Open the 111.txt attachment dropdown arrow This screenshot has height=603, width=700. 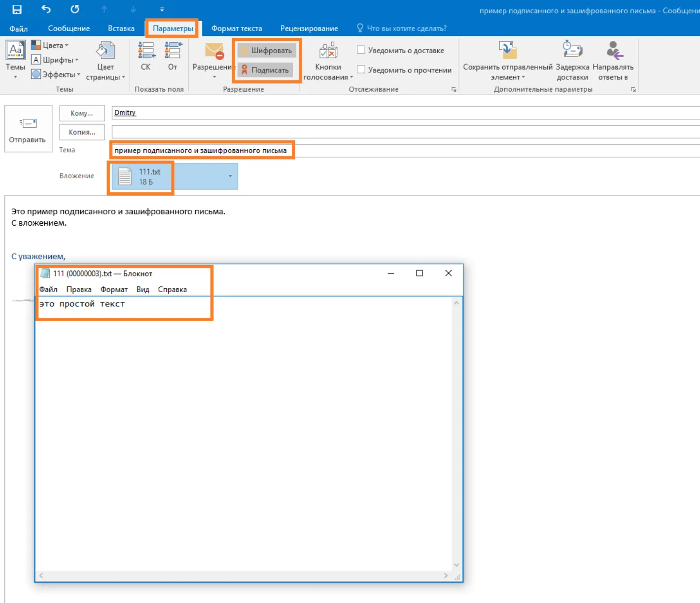[230, 176]
